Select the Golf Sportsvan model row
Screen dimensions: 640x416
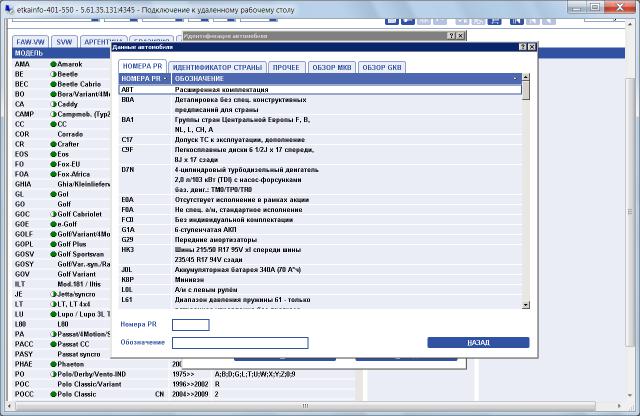pyautogui.click(x=61, y=254)
